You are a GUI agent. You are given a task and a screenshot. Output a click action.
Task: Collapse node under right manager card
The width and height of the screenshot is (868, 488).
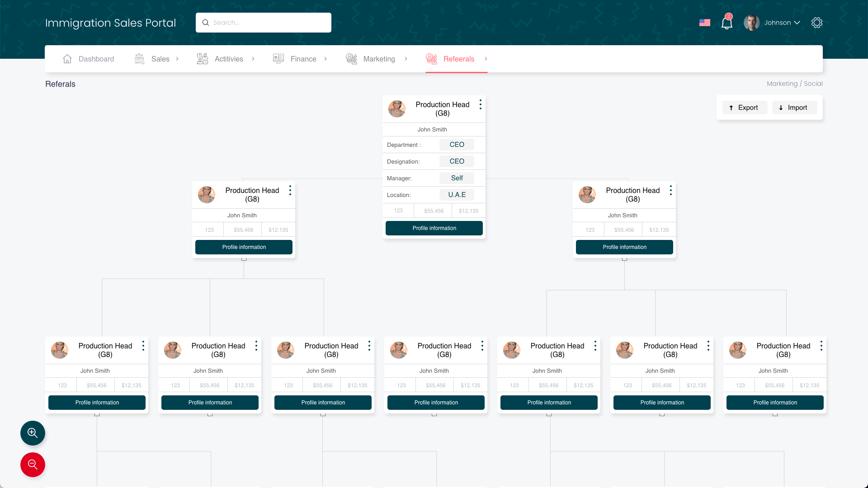pos(624,259)
